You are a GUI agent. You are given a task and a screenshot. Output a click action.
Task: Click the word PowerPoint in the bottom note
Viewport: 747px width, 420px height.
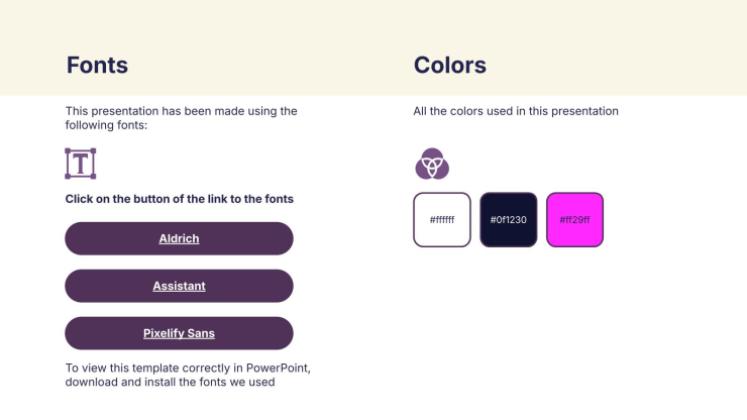point(281,368)
